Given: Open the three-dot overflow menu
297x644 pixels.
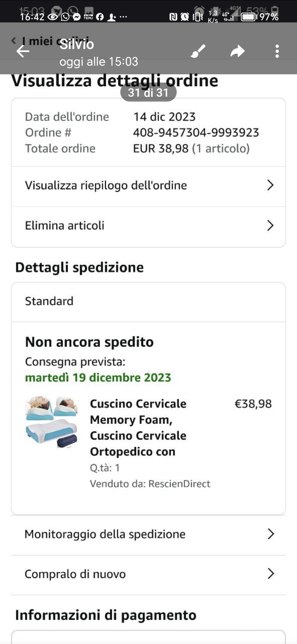Looking at the screenshot, I should coord(277,51).
